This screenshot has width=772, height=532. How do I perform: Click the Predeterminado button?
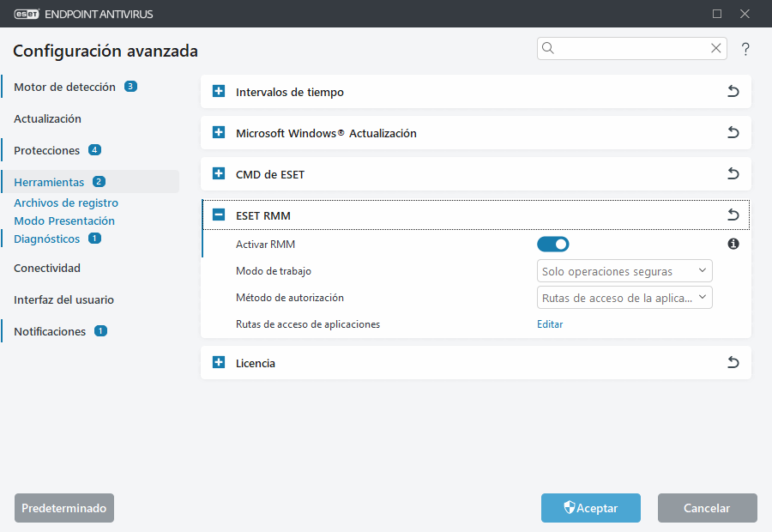[64, 508]
